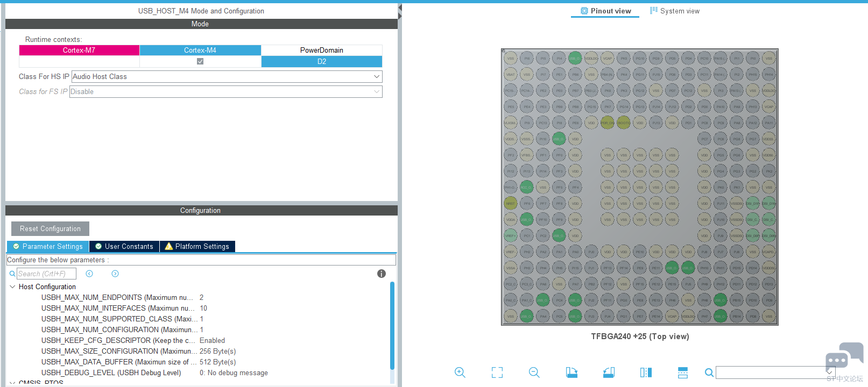Focus the parameter Search (Ctrl+F) field

point(46,274)
